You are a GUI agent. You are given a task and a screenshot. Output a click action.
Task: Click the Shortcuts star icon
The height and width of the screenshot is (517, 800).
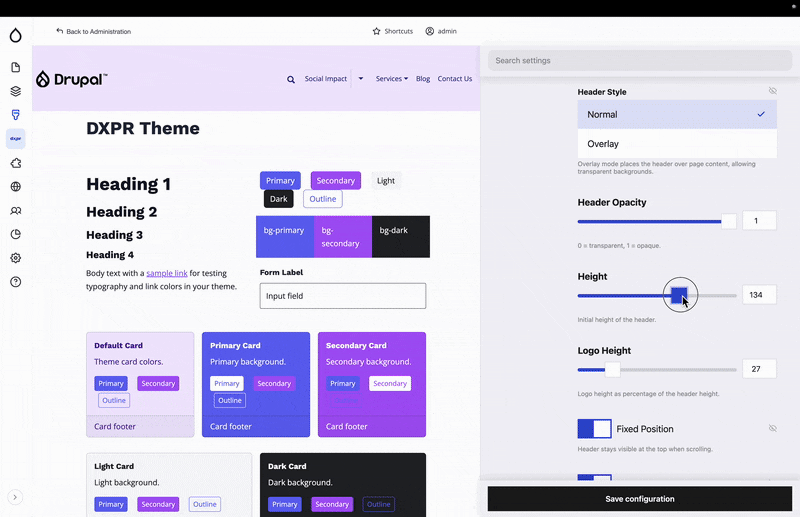coord(377,31)
